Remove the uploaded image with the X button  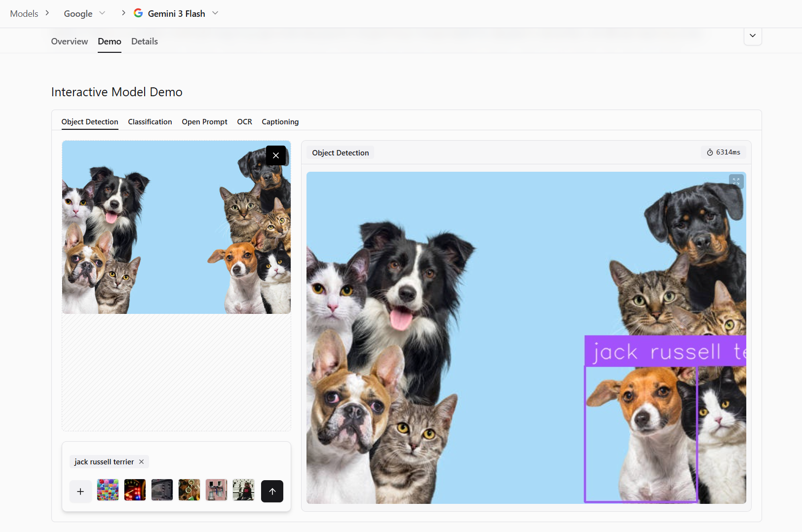point(276,155)
